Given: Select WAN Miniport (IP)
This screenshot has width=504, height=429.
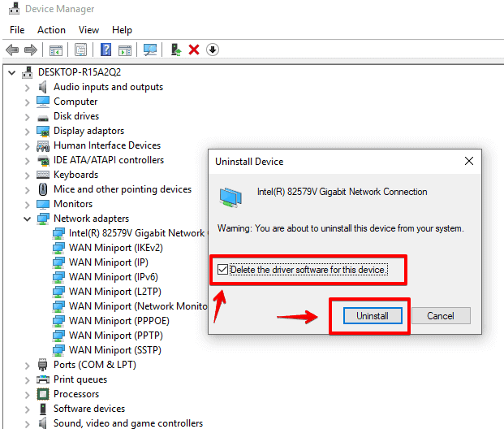Looking at the screenshot, I should tap(109, 262).
